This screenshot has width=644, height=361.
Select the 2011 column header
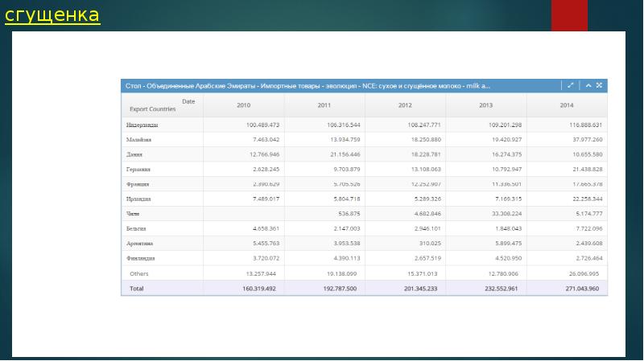(324, 105)
